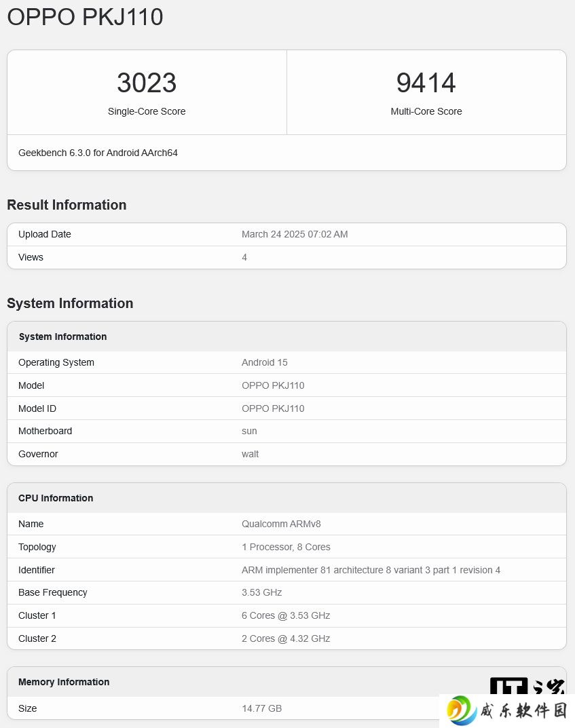Click the large System Information section heading
This screenshot has height=728, width=575.
70,303
